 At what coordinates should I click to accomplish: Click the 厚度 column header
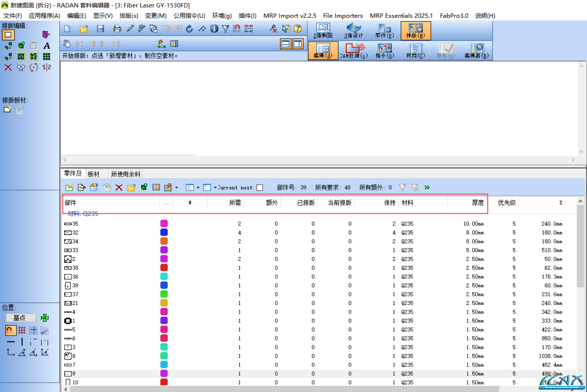(x=478, y=203)
